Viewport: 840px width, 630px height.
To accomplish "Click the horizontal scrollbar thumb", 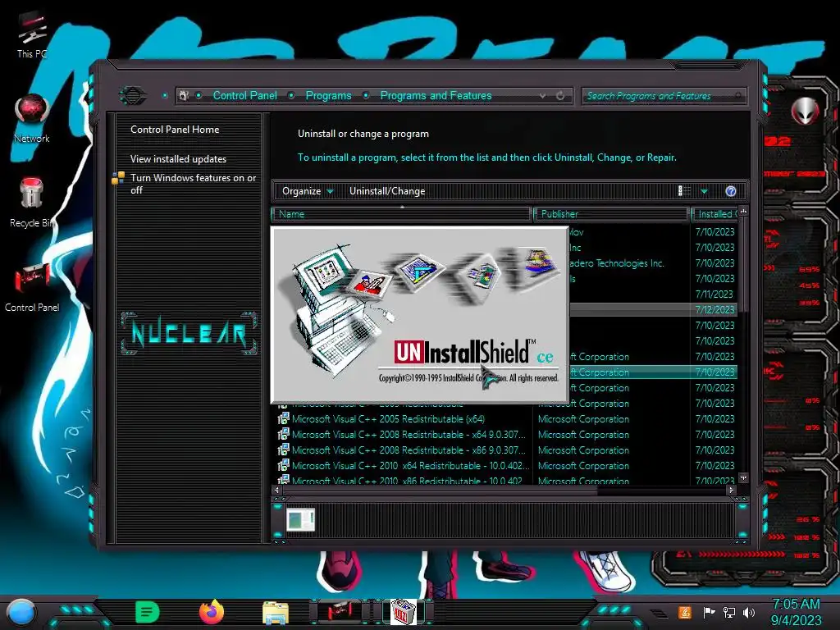I will click(441, 490).
